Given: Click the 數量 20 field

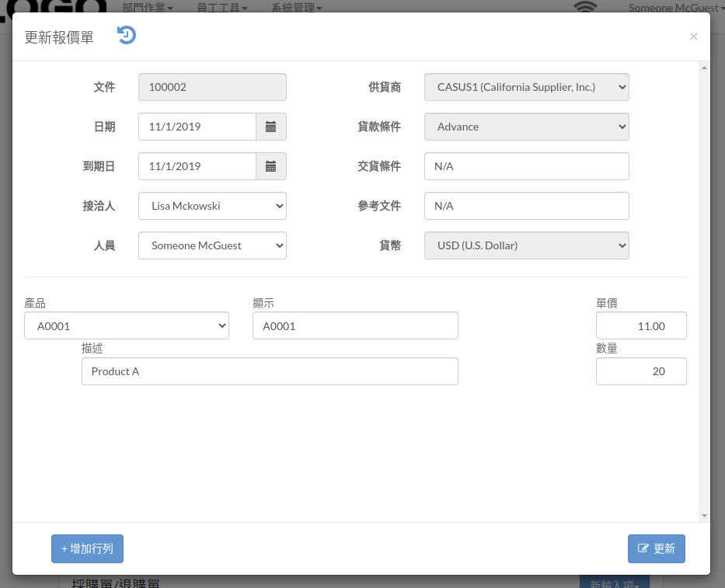Looking at the screenshot, I should tap(641, 371).
